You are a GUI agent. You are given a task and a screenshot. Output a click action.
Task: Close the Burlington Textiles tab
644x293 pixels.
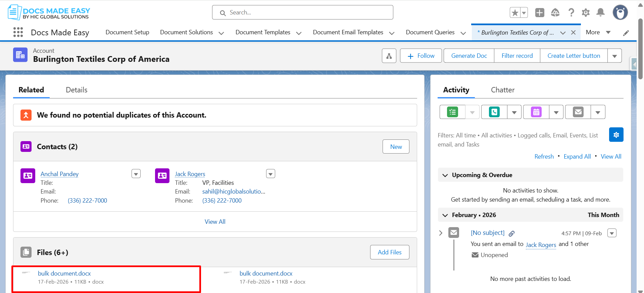click(573, 33)
